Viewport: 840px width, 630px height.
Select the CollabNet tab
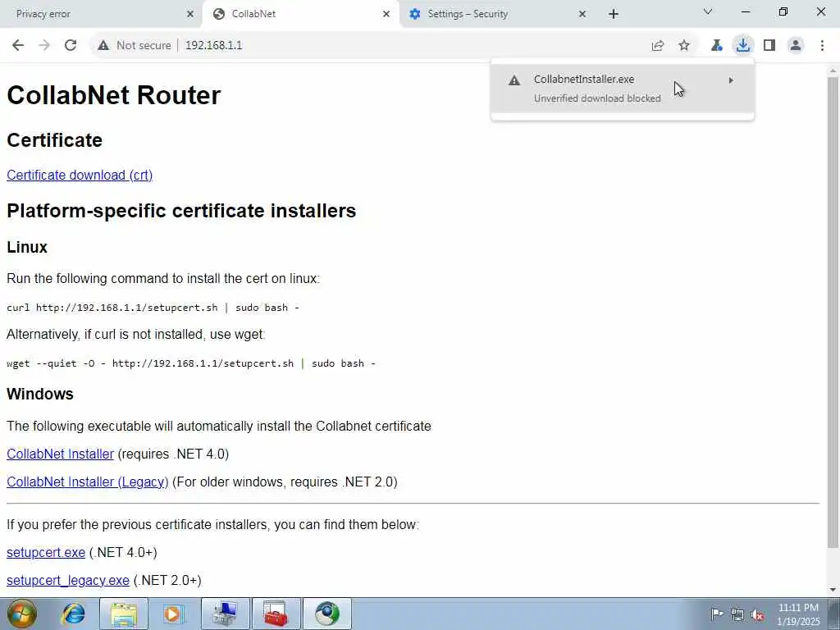[300, 14]
